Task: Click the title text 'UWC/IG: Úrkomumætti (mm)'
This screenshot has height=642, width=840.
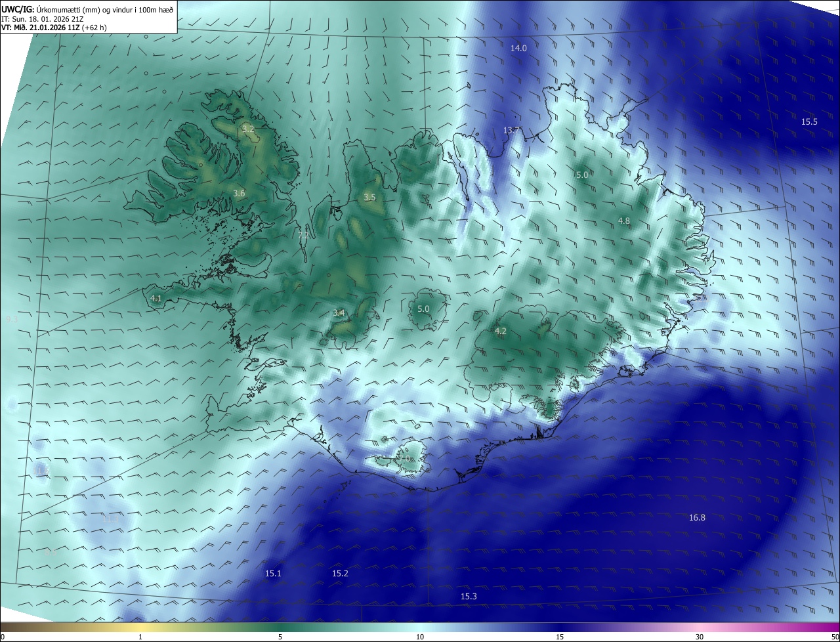Action: (52, 9)
